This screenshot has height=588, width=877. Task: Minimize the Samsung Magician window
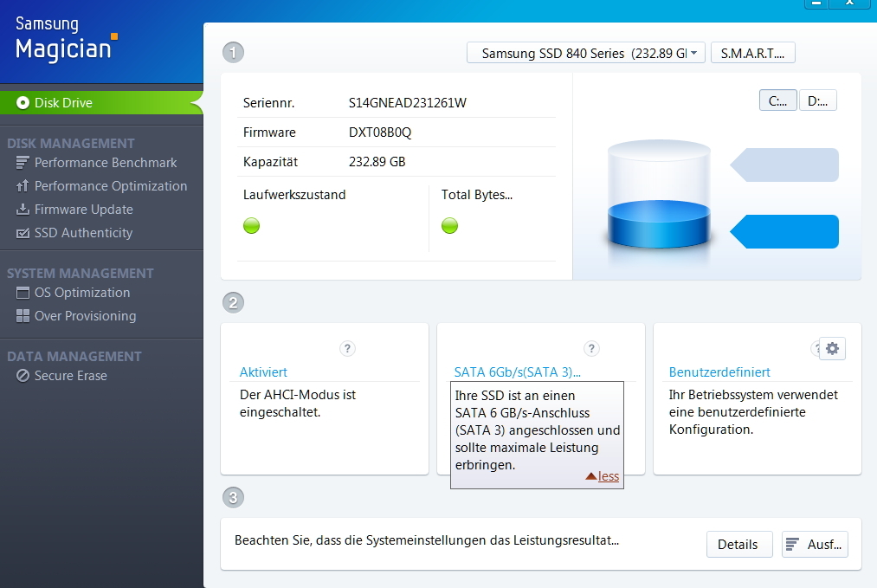pyautogui.click(x=816, y=3)
